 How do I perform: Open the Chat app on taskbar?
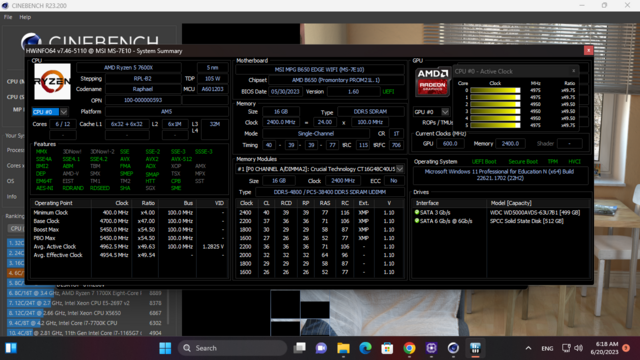pyautogui.click(x=321, y=348)
